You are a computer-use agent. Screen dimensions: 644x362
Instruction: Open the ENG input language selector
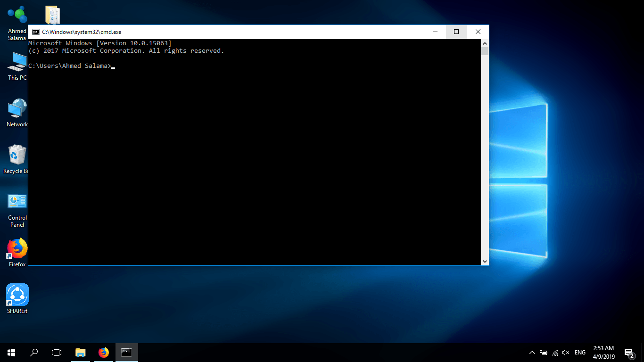click(580, 353)
